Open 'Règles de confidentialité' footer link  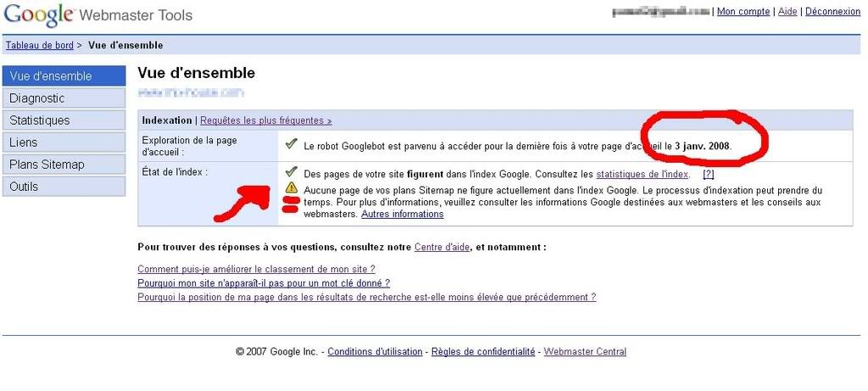coord(483,352)
